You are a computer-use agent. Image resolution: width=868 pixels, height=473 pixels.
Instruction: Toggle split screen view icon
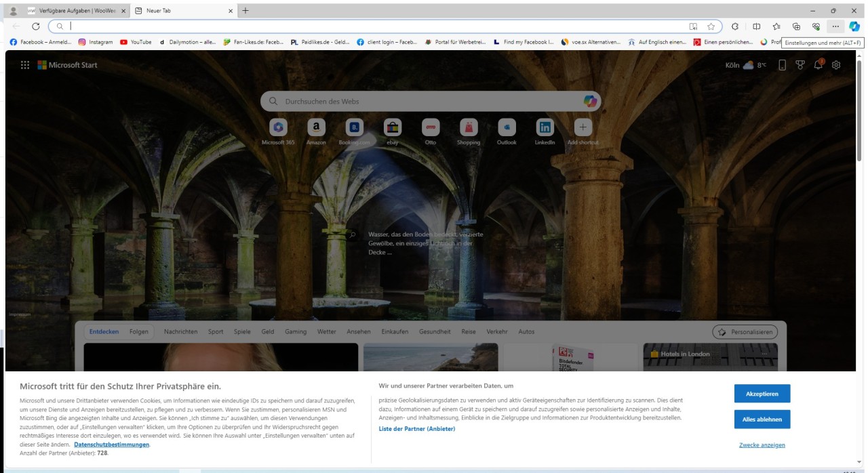tap(757, 26)
